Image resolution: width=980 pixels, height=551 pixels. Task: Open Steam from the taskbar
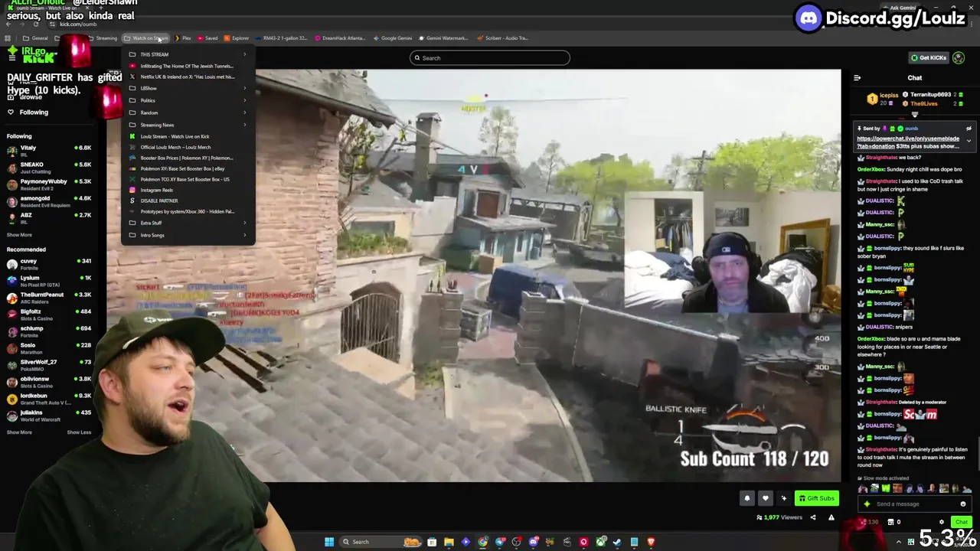(x=617, y=542)
